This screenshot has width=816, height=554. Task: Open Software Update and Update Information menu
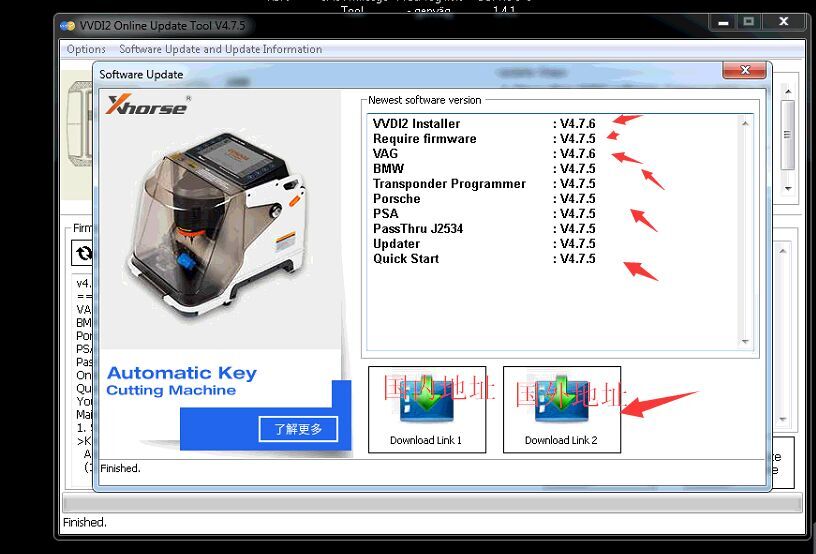click(x=220, y=49)
